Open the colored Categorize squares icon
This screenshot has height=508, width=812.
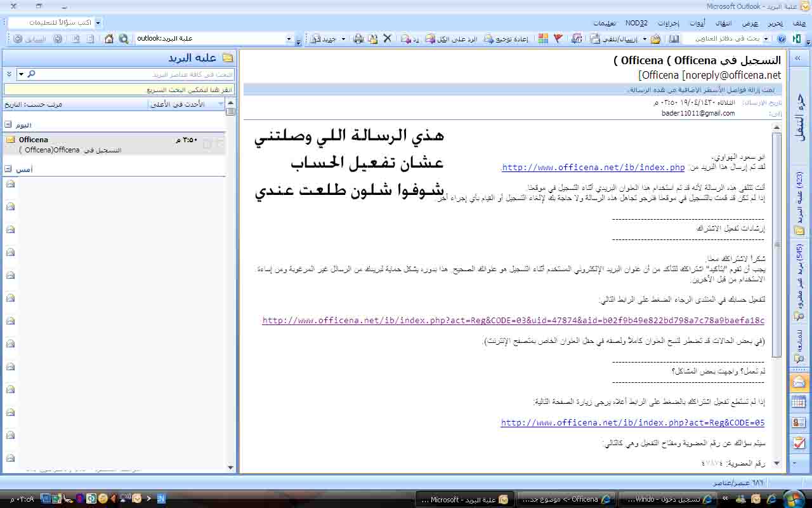(543, 39)
